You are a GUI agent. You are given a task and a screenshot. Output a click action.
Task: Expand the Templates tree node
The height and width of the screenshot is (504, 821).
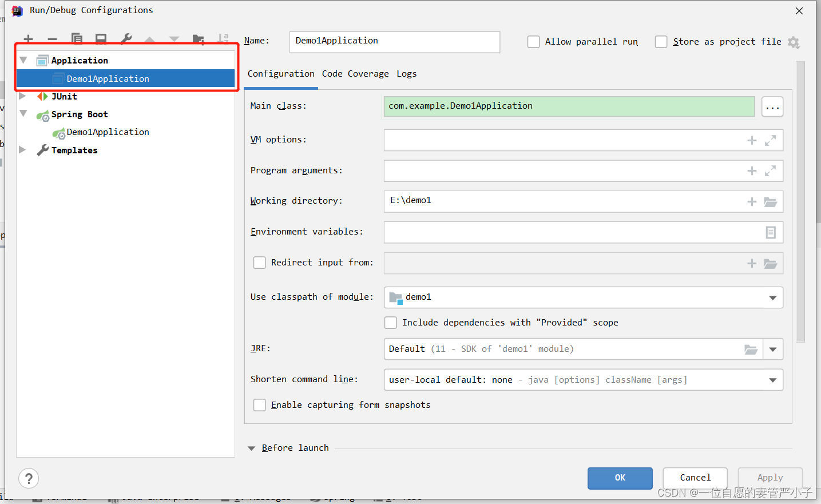22,150
